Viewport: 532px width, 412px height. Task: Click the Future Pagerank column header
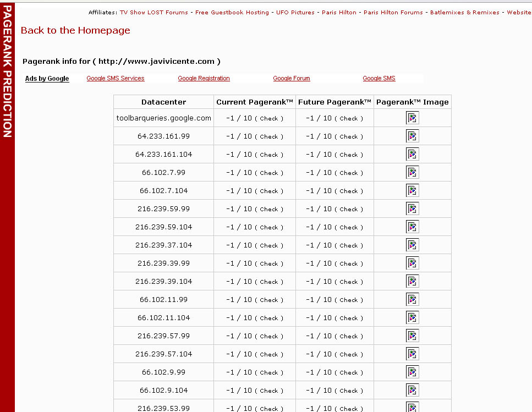334,102
